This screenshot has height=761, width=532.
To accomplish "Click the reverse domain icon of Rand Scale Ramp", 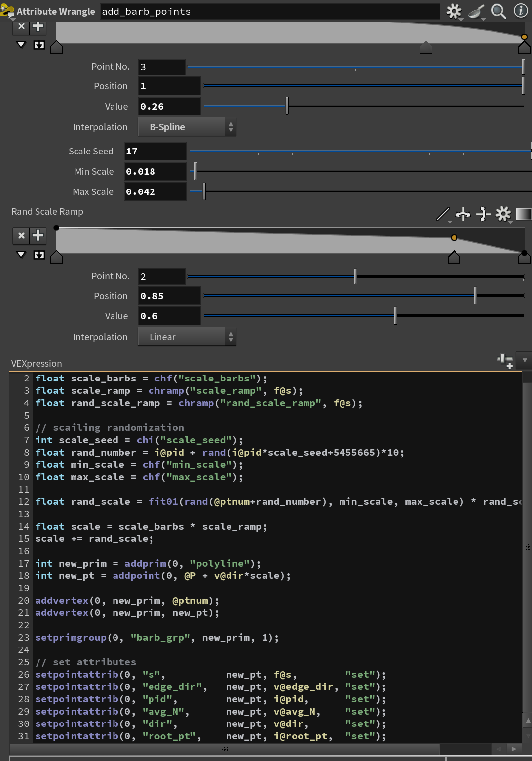I will [463, 214].
